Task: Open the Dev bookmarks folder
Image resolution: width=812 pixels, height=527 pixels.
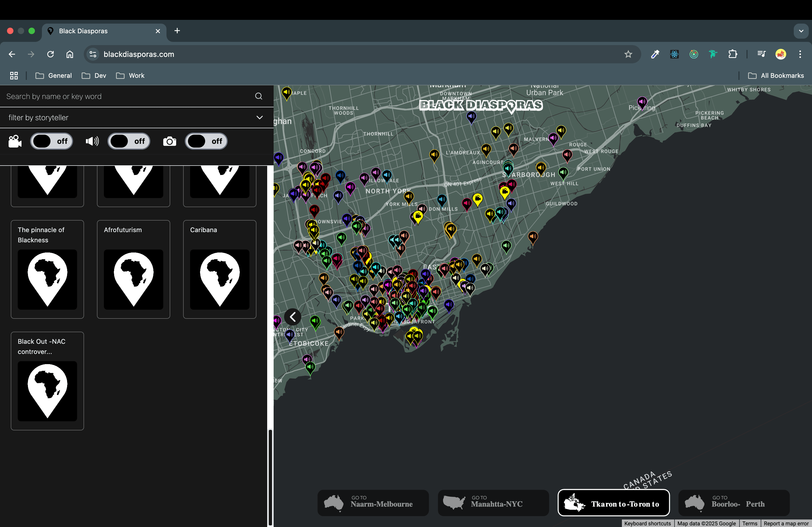Action: (x=94, y=76)
